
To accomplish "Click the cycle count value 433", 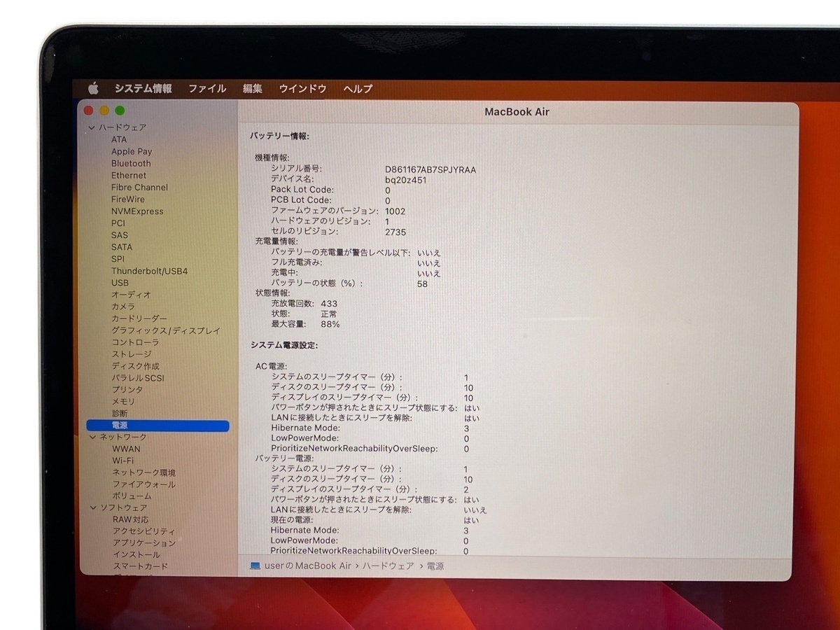I will tap(329, 304).
